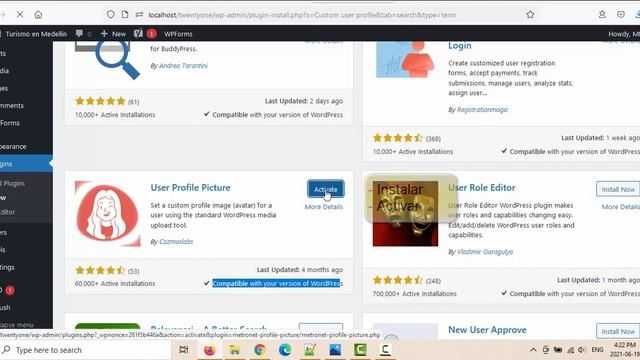Open File Explorer from the taskbar
This screenshot has width=640, height=360.
(x=234, y=350)
